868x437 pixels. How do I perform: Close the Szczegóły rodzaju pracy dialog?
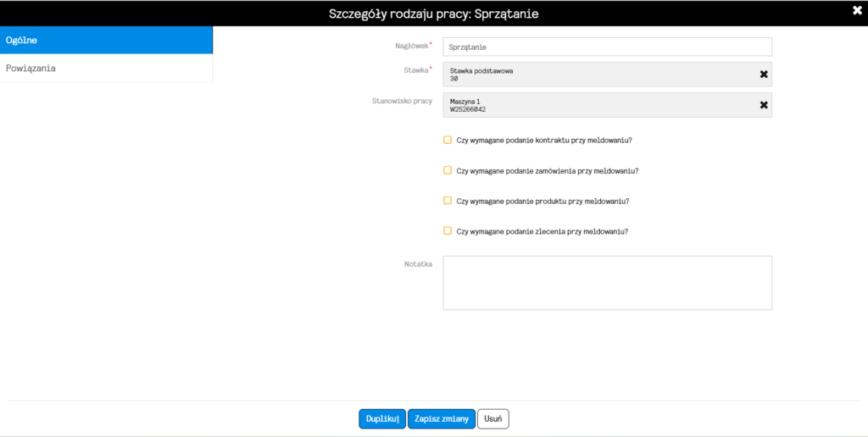[857, 10]
